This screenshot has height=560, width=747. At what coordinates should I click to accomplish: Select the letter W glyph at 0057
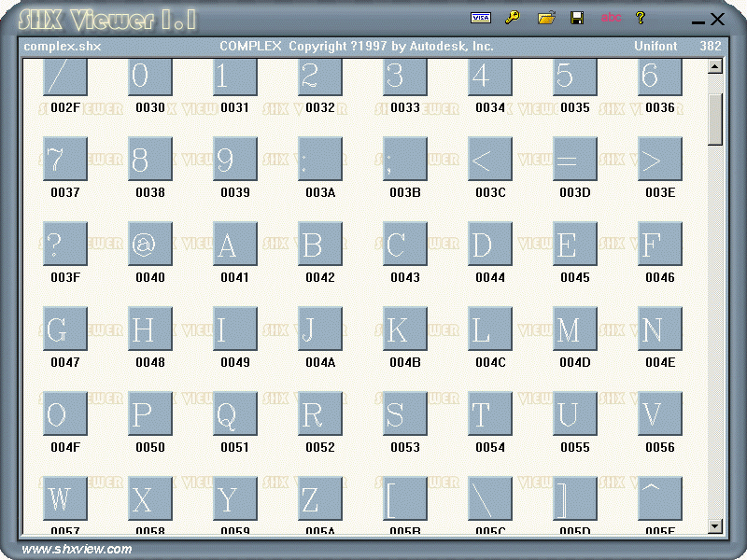[64, 498]
